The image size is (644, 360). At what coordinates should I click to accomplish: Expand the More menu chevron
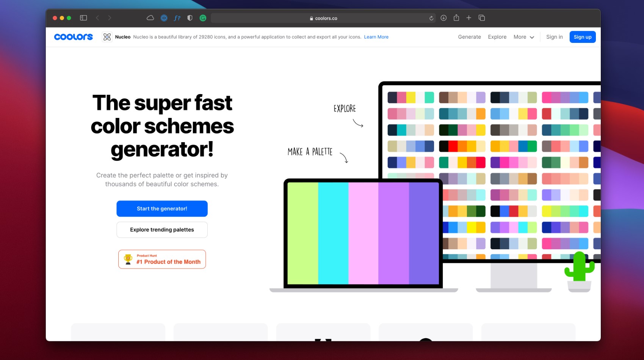pos(532,37)
